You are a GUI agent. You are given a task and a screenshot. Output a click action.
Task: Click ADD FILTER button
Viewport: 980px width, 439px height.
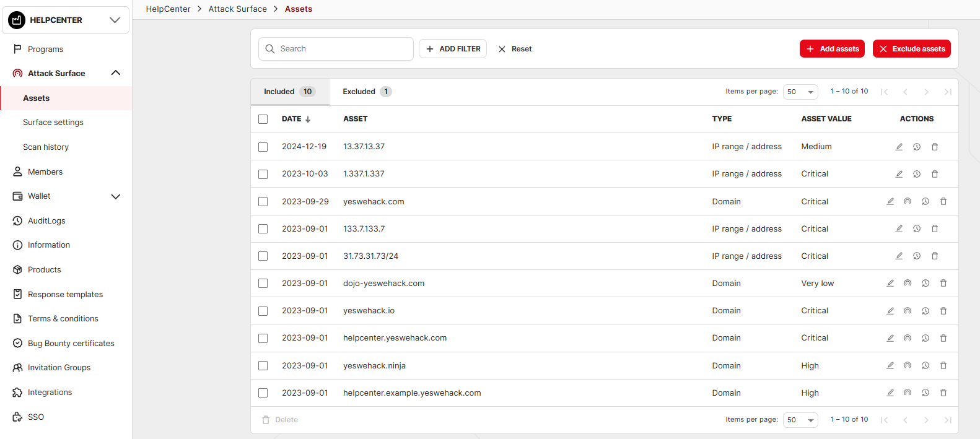(453, 49)
